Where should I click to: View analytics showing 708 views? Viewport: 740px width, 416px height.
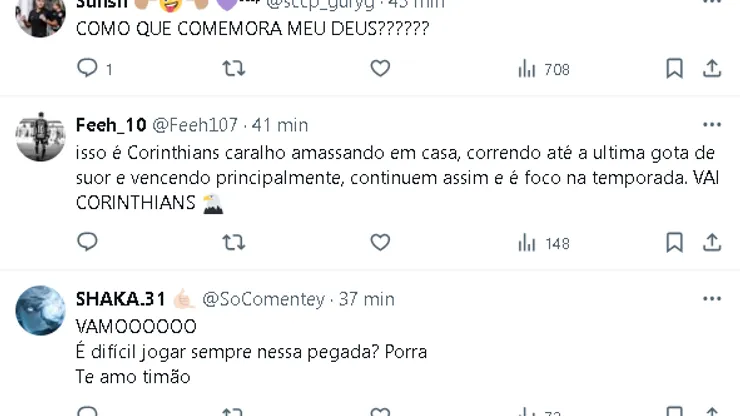[x=543, y=69]
